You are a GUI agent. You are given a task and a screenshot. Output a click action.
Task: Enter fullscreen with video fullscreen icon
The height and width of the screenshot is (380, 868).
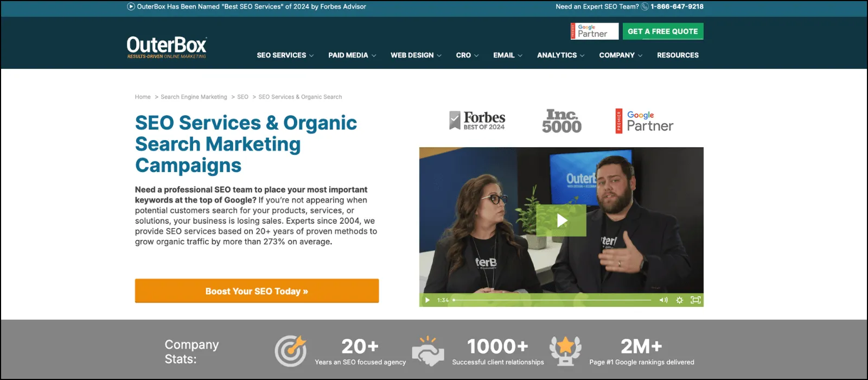695,300
